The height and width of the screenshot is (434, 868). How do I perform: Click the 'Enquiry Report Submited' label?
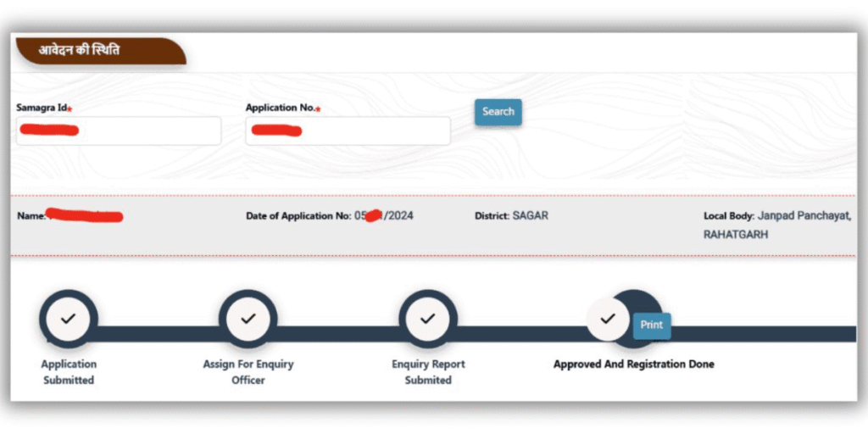click(428, 372)
